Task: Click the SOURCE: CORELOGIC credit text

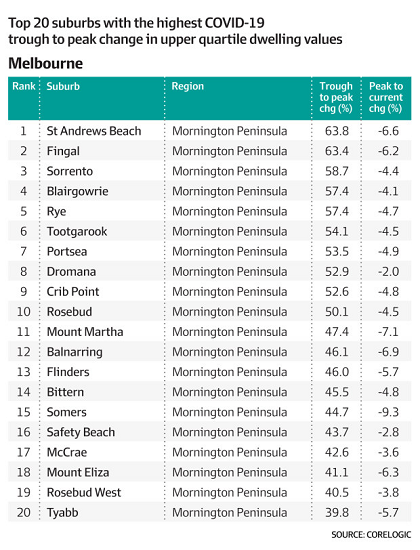Action: 371,535
